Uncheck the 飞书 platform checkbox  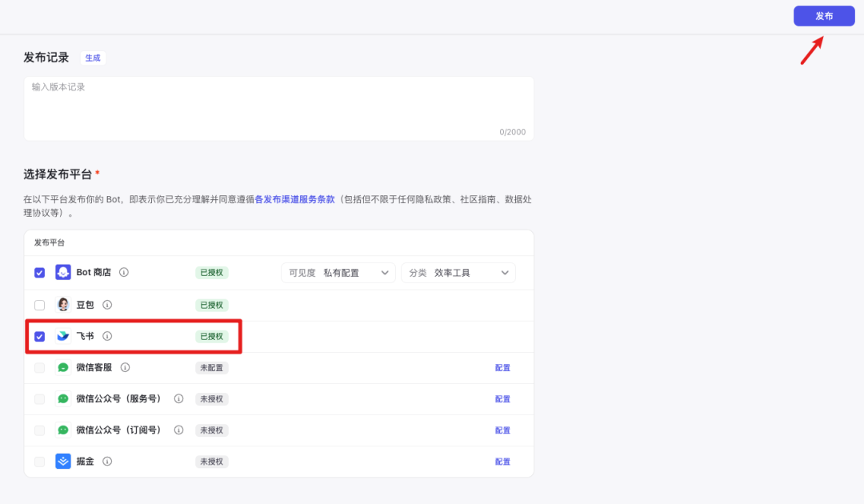[x=39, y=336]
